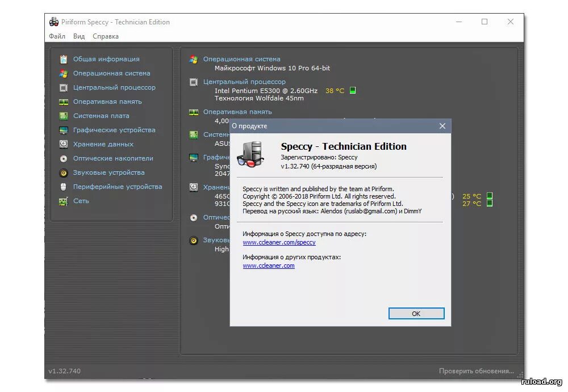Show Хранение данных section in sidebar
The height and width of the screenshot is (392, 568).
[103, 144]
